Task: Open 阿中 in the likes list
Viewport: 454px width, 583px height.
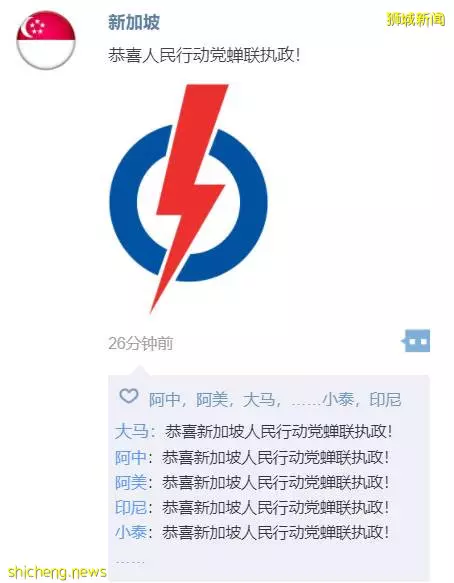Action: pos(164,400)
